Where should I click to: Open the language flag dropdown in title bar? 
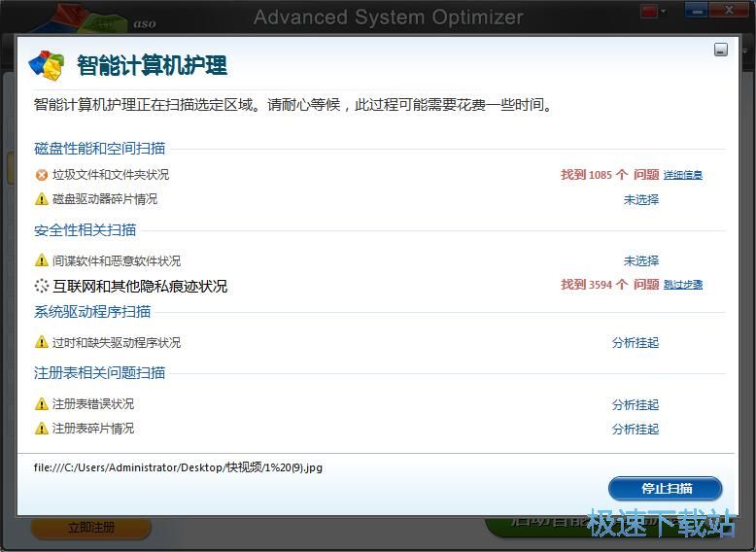pyautogui.click(x=653, y=11)
